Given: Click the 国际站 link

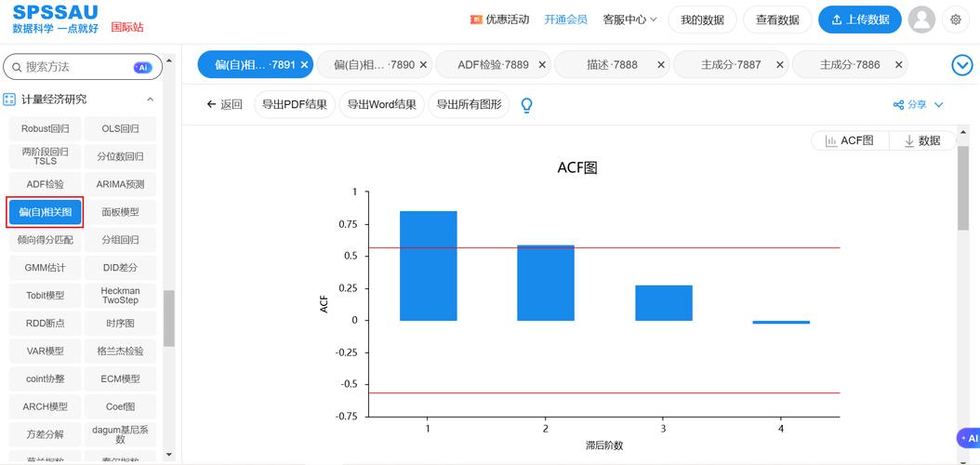Looking at the screenshot, I should (x=127, y=28).
